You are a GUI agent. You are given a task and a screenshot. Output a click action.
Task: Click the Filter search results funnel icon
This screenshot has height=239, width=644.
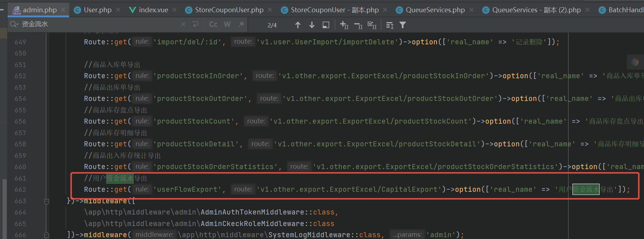[403, 25]
